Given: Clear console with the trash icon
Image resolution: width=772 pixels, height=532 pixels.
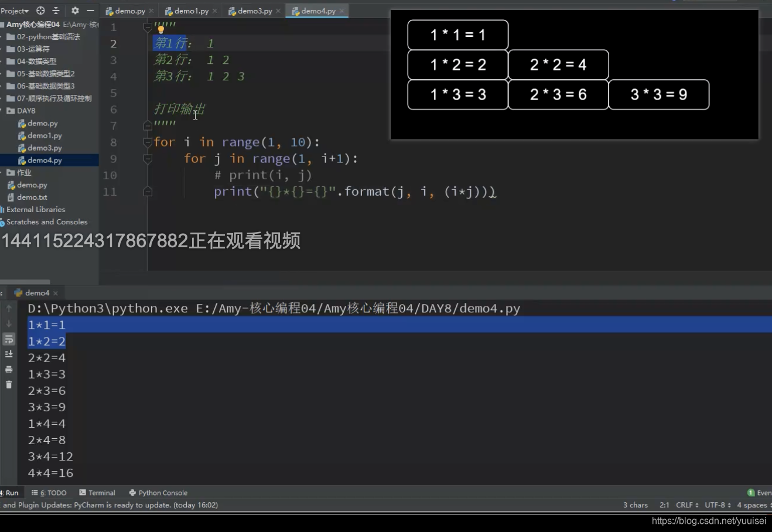Looking at the screenshot, I should point(9,384).
